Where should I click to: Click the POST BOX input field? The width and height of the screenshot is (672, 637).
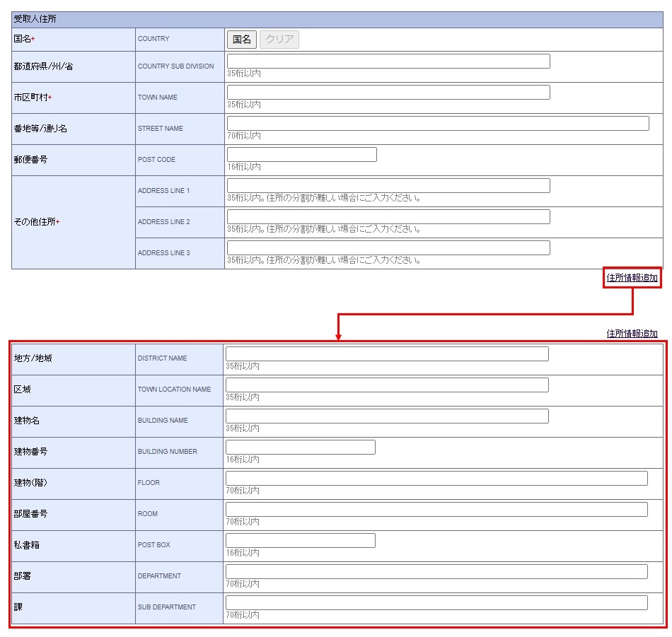pyautogui.click(x=300, y=541)
